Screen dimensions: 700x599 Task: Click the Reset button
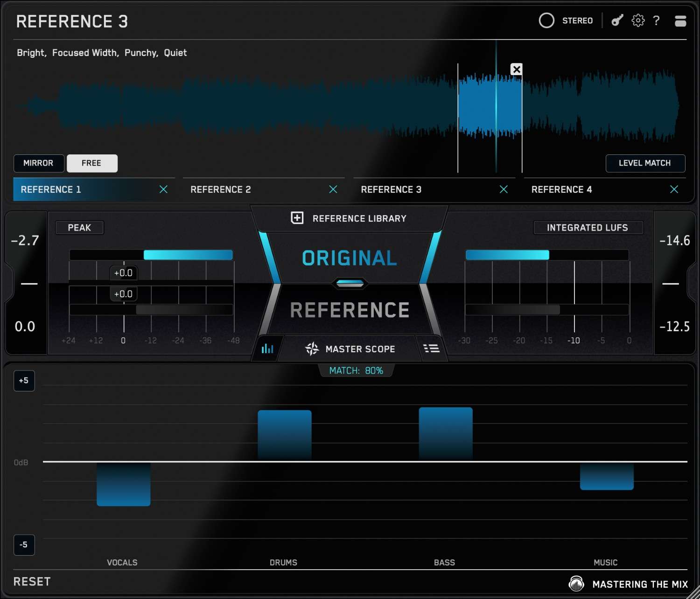[31, 581]
